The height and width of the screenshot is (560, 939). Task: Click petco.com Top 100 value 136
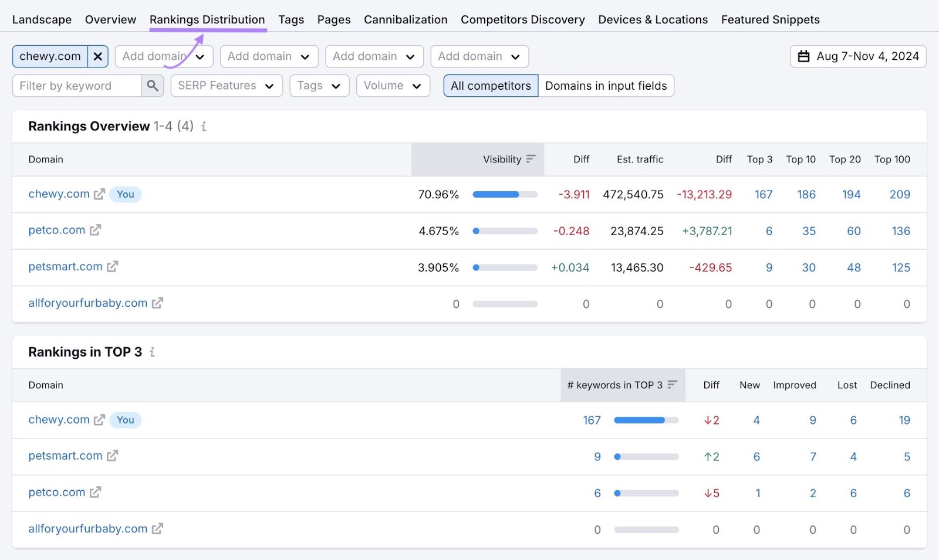901,231
